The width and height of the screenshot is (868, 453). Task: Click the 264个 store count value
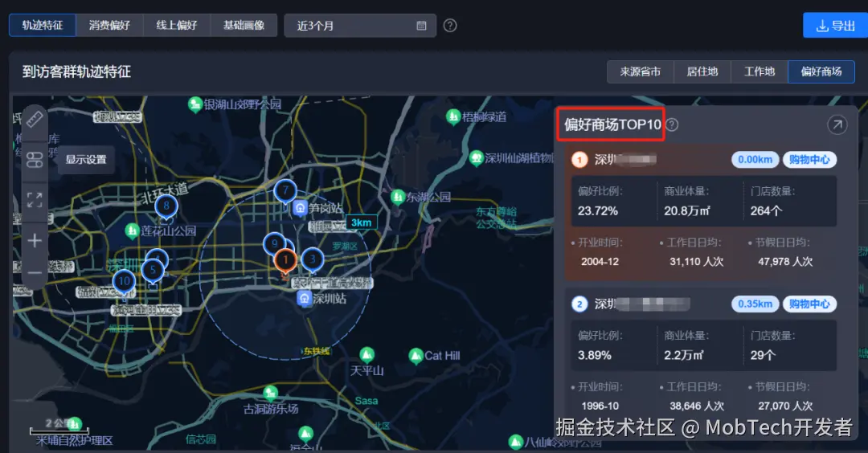pos(766,211)
